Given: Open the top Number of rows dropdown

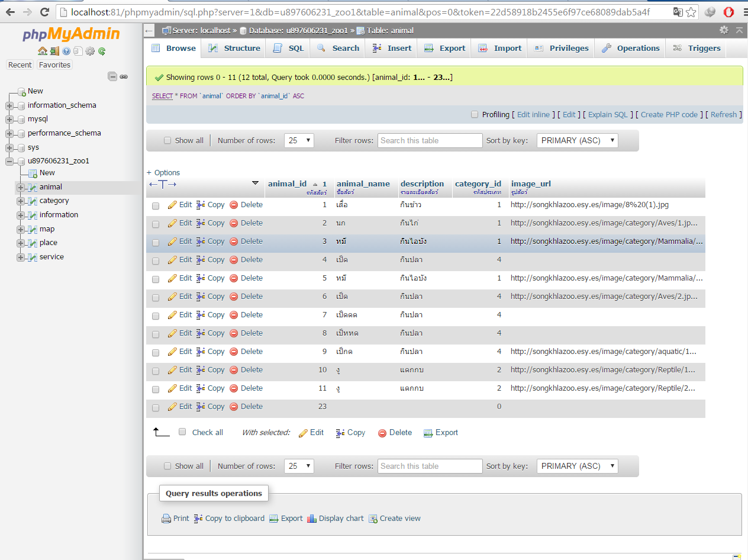Looking at the screenshot, I should pos(299,140).
